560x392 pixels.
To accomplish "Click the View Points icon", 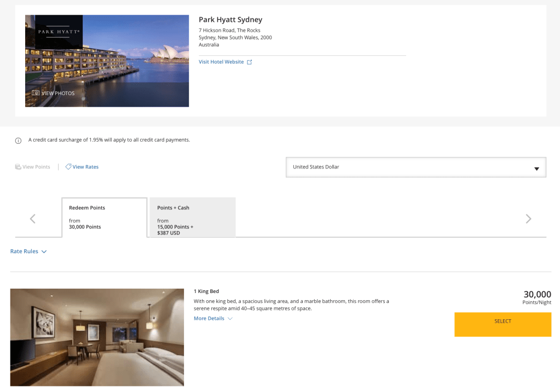I will (x=18, y=167).
